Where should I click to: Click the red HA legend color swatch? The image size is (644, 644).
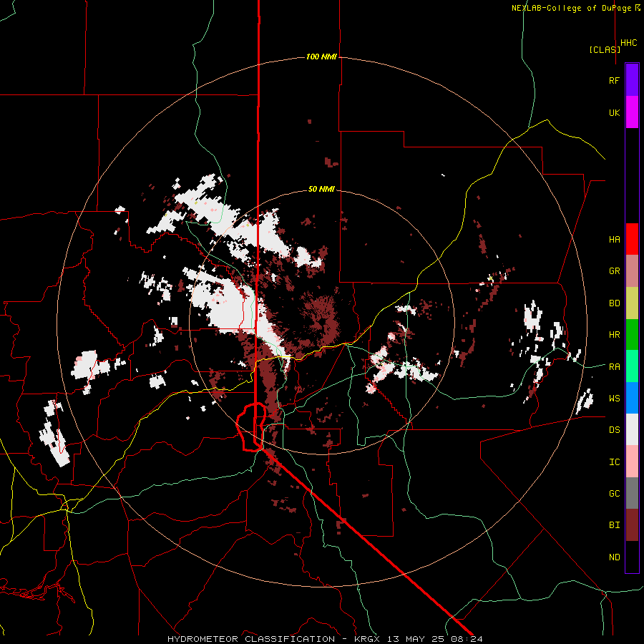632,239
